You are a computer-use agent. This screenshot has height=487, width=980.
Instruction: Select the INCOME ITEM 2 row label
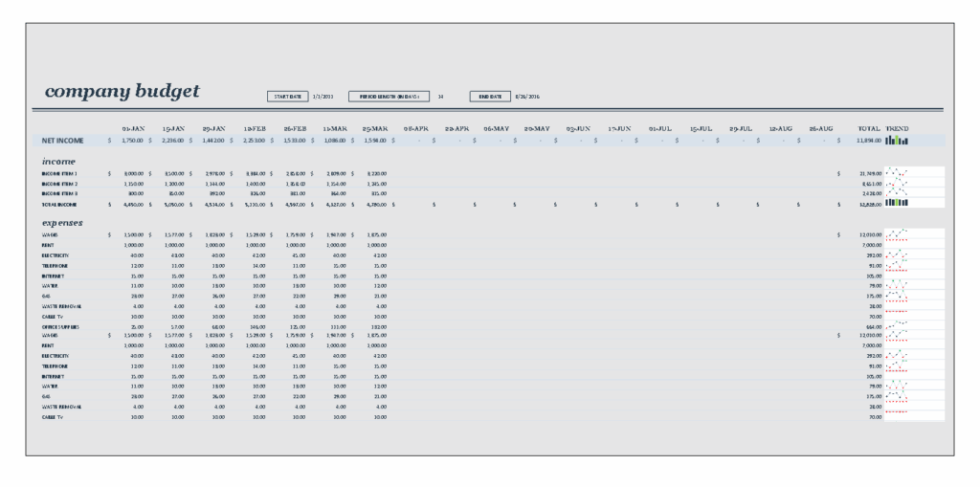(x=60, y=184)
